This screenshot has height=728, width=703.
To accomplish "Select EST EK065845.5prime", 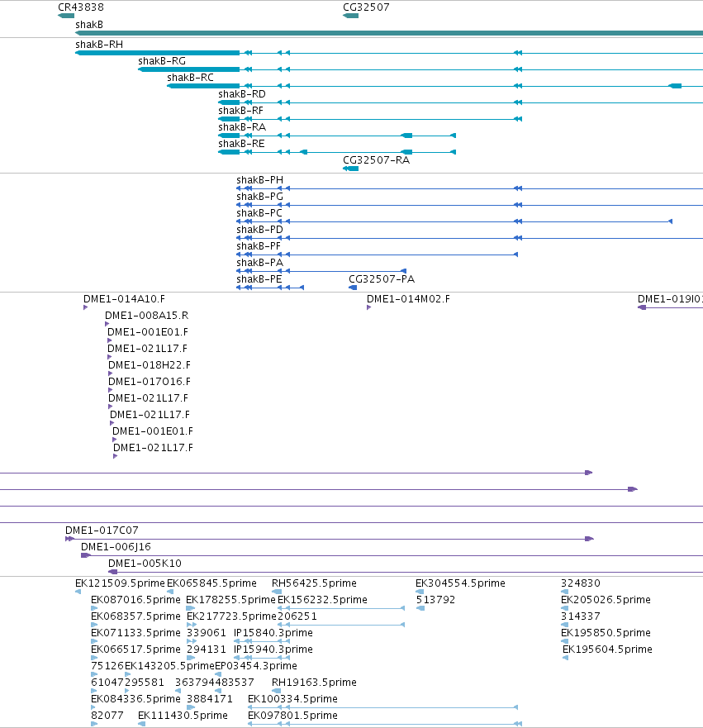I will 170,592.
